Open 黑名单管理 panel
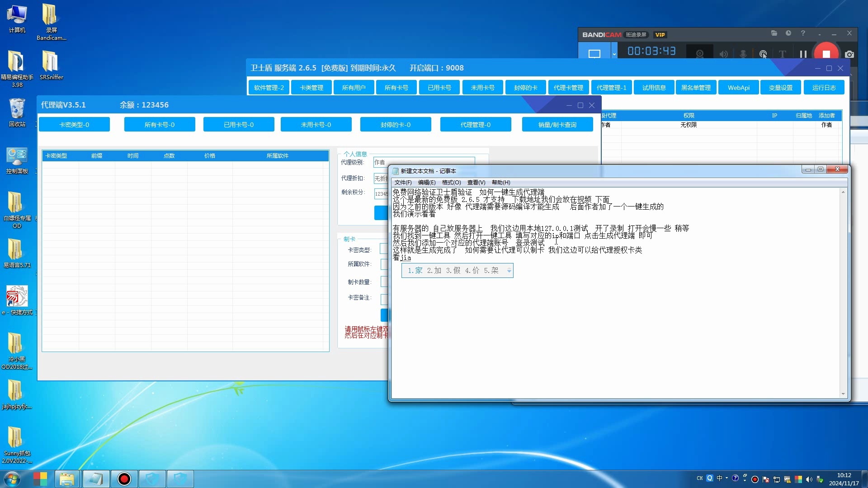This screenshot has height=488, width=868. pyautogui.click(x=695, y=88)
